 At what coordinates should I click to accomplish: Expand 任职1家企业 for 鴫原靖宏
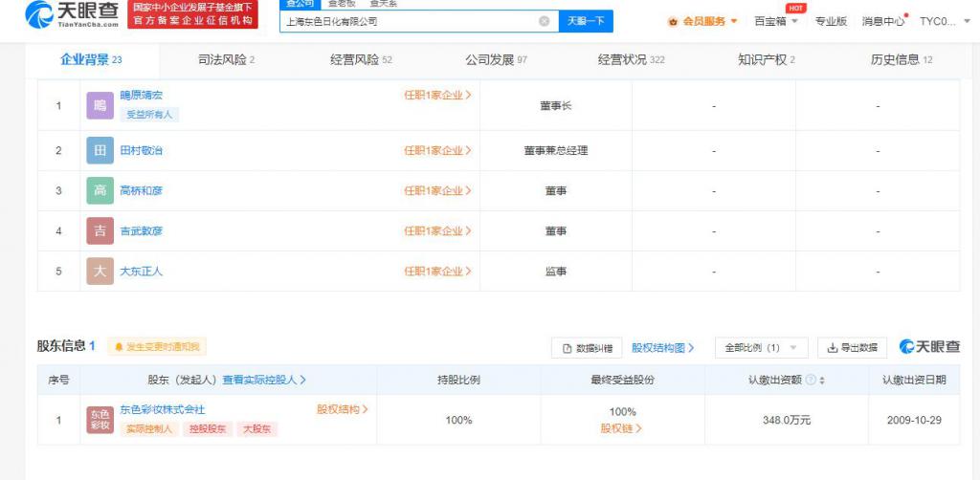pyautogui.click(x=437, y=96)
